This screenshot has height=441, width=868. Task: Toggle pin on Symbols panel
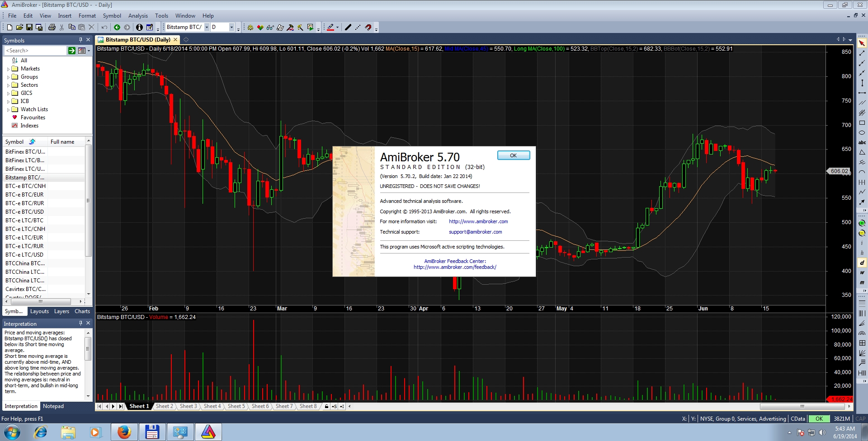point(80,40)
